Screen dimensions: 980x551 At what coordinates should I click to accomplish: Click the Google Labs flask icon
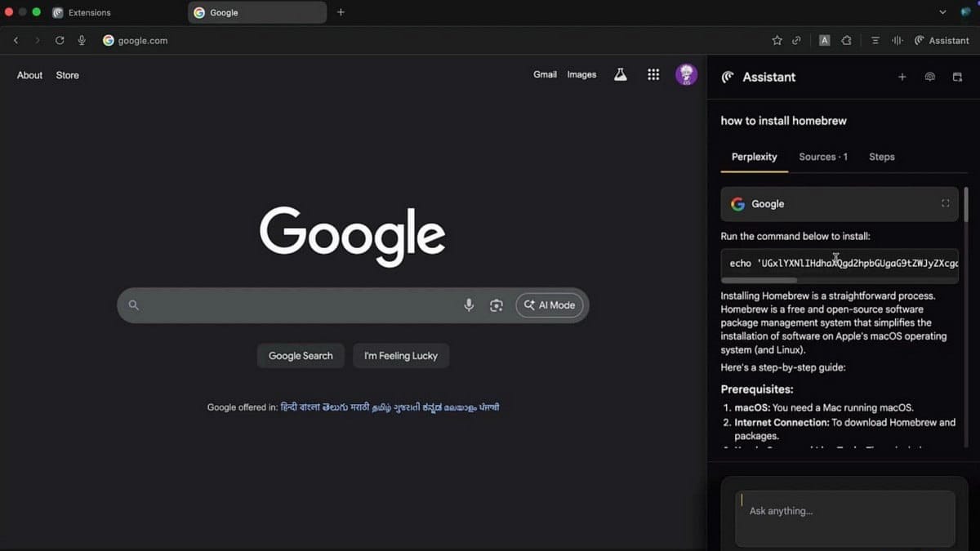pos(620,74)
